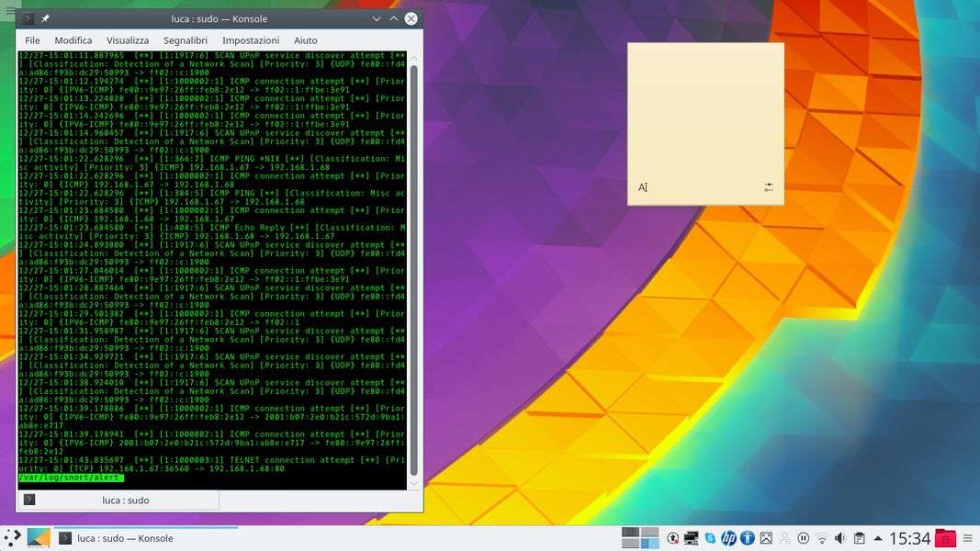Screen dimensions: 980x551
Task: Click the pin window icon in Konsole titlebar
Action: click(46, 18)
